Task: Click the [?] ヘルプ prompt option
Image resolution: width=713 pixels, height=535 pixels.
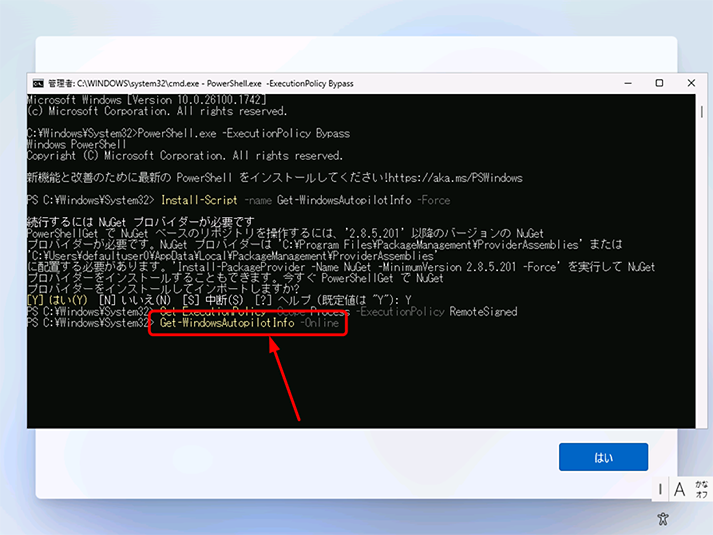Action: pos(282,300)
